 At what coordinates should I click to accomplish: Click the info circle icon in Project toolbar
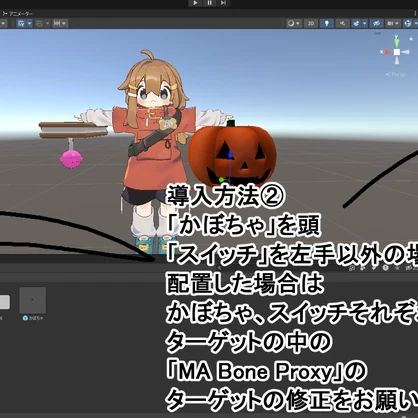click(385, 268)
